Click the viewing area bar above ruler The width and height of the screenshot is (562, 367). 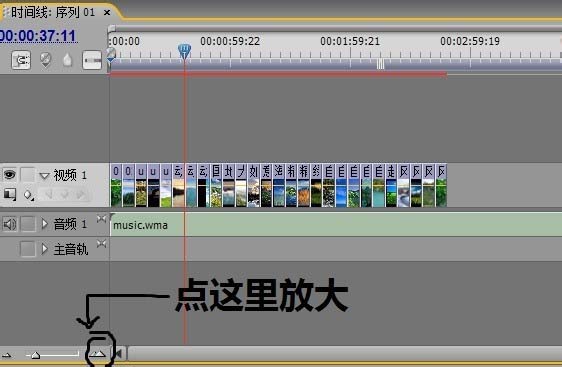335,28
